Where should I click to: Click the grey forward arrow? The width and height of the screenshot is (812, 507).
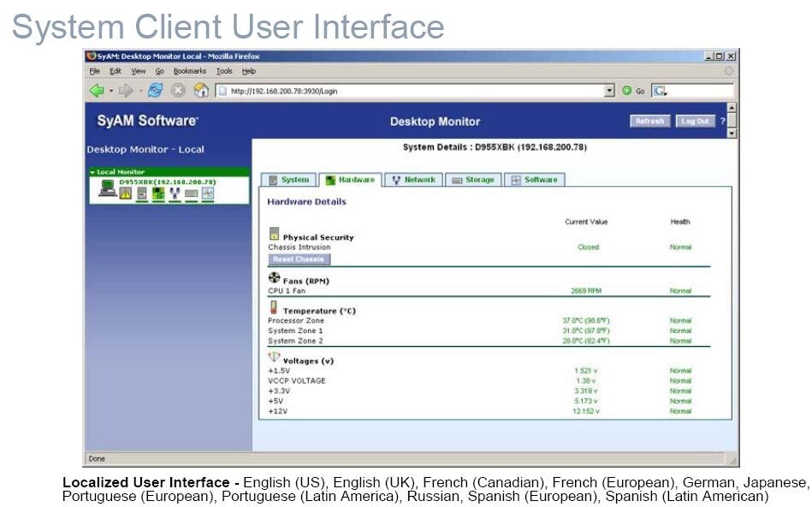[x=125, y=91]
